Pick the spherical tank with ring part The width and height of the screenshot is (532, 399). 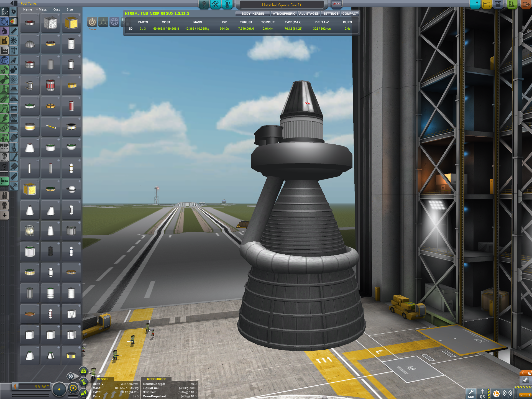click(71, 190)
